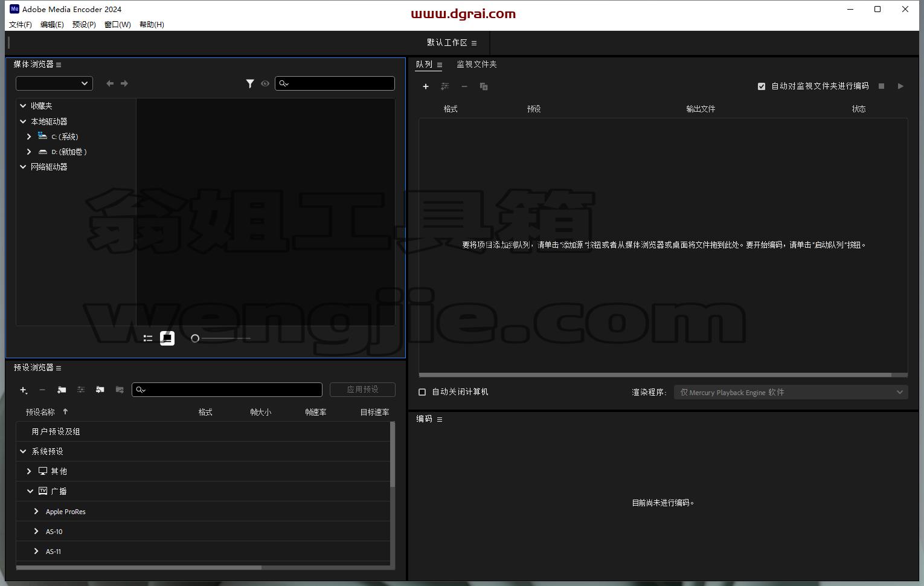Viewport: 924px width, 586px height.
Task: Click the 格式 column header in Queue
Action: [x=451, y=109]
